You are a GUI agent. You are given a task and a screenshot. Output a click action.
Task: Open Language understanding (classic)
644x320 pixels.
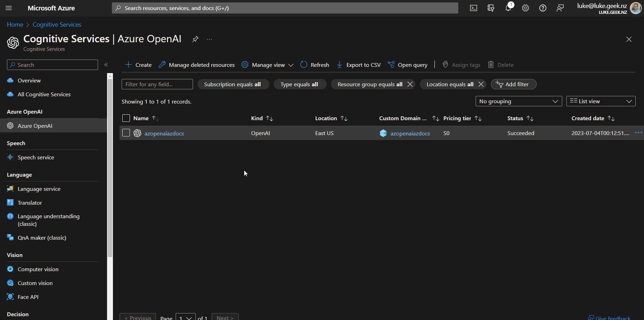(x=48, y=220)
